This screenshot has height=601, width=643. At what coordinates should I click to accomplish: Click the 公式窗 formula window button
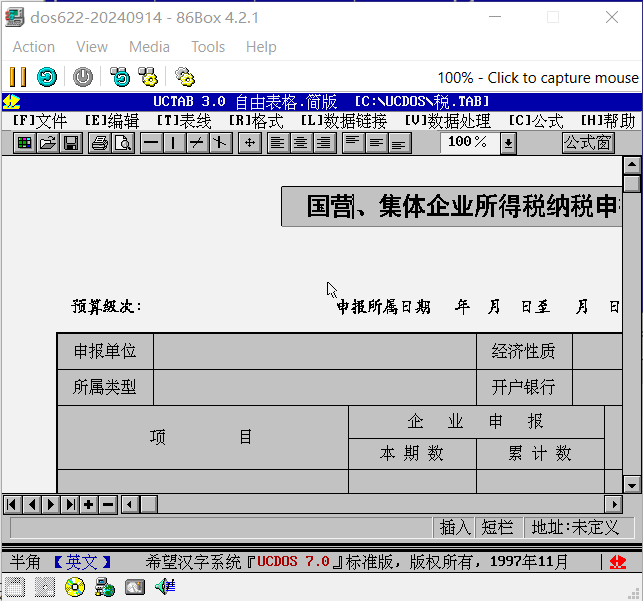pyautogui.click(x=587, y=143)
